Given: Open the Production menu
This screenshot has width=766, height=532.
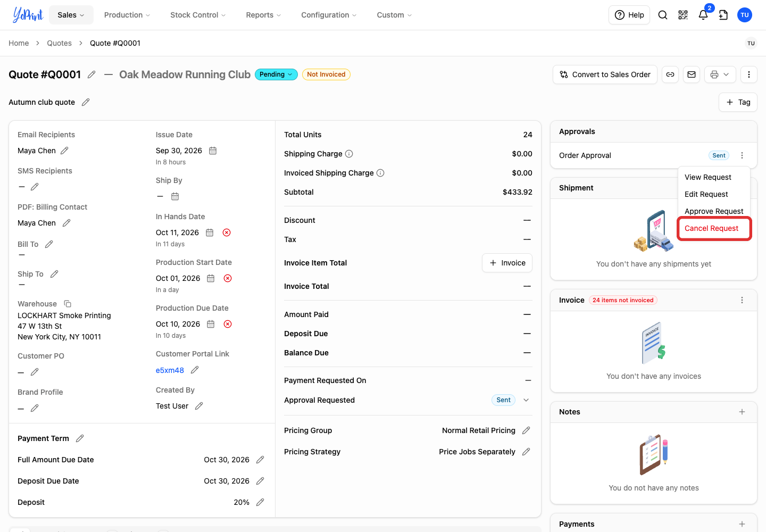Looking at the screenshot, I should tap(127, 15).
